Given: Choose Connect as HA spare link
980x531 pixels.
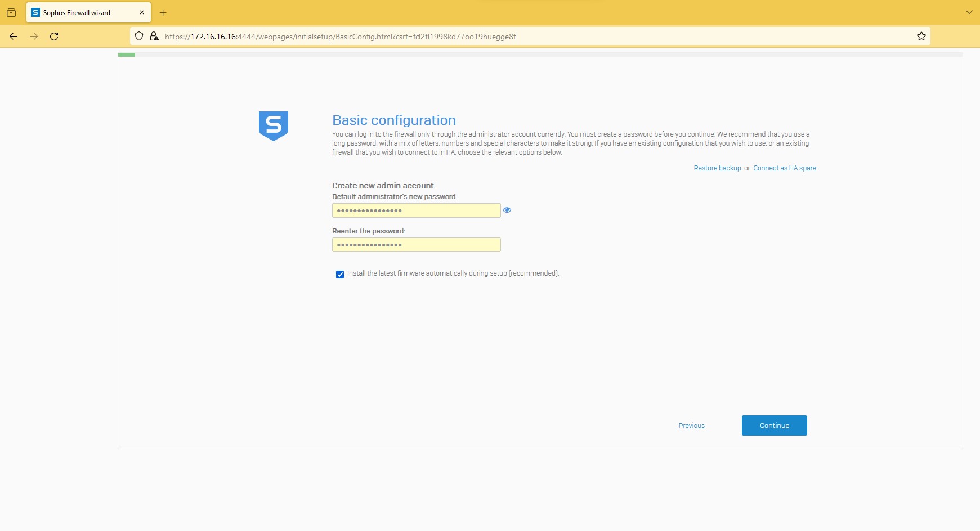Looking at the screenshot, I should (x=784, y=168).
